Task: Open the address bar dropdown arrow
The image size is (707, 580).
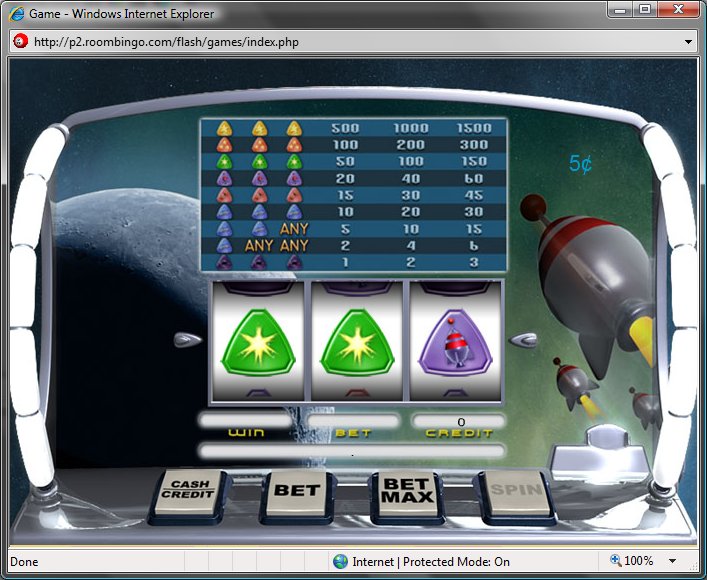Action: [688, 42]
